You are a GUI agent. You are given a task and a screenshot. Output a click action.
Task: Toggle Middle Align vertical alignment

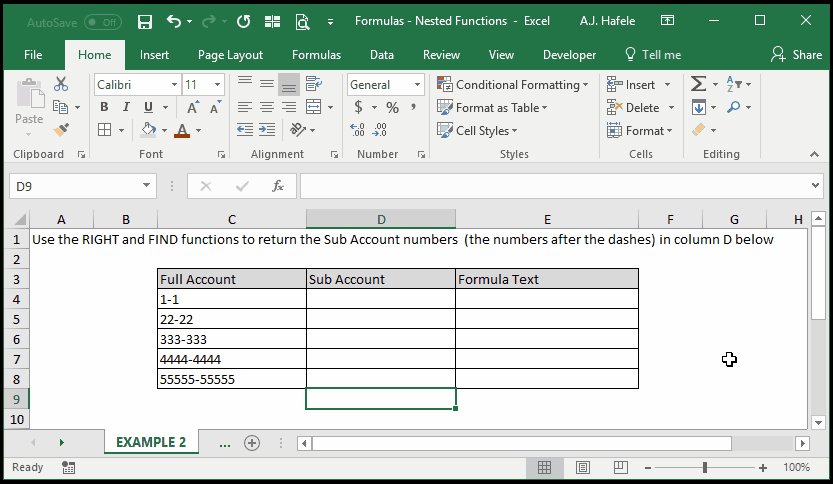(x=267, y=84)
